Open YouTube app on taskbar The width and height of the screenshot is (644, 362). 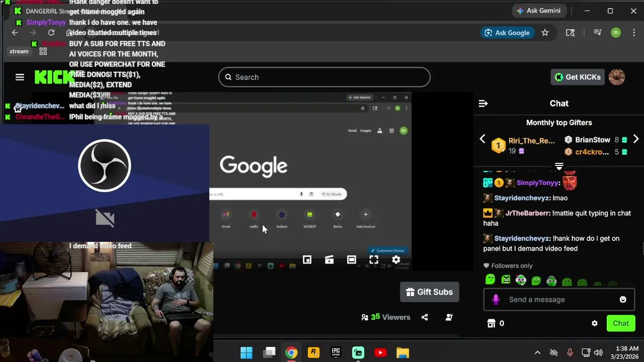[380, 352]
